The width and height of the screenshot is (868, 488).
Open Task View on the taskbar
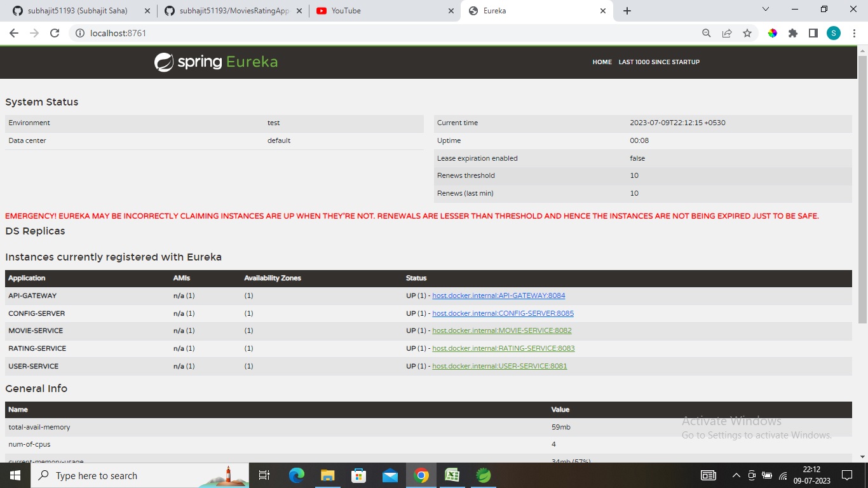pyautogui.click(x=264, y=475)
